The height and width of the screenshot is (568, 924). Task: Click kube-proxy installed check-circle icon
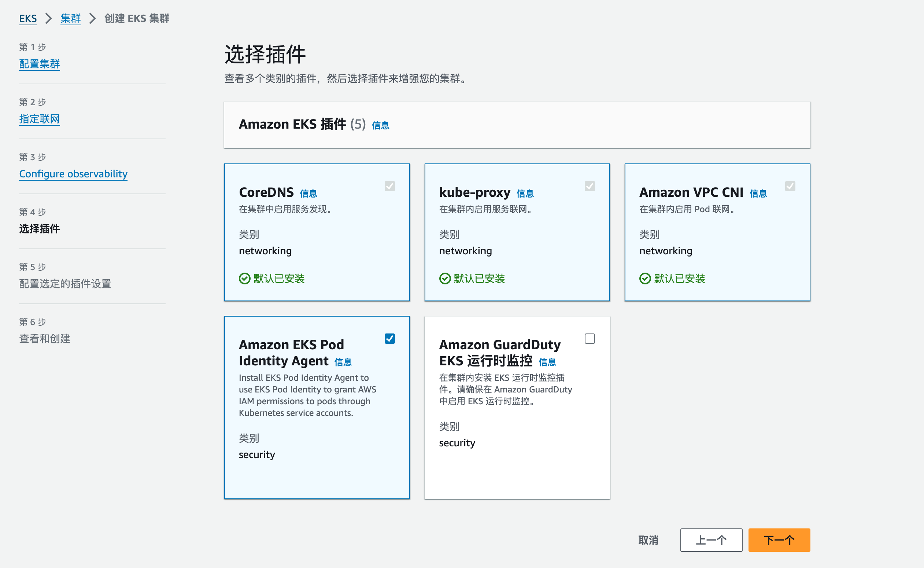(445, 279)
